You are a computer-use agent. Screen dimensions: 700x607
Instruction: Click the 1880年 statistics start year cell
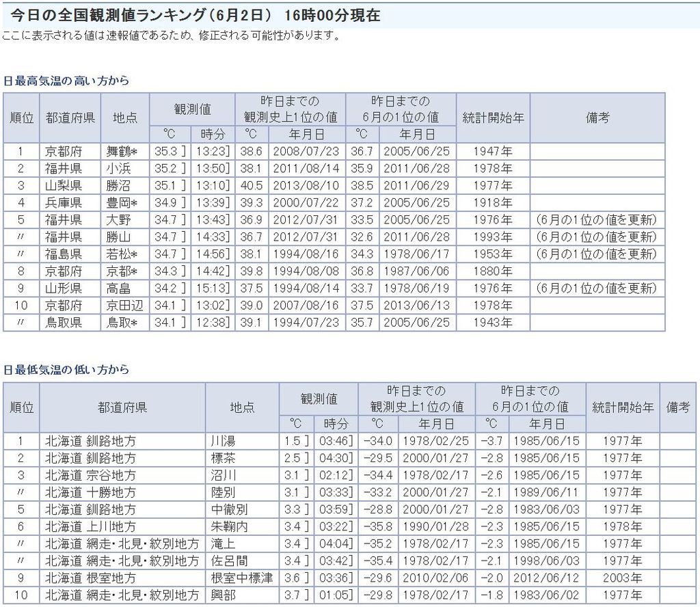click(492, 271)
